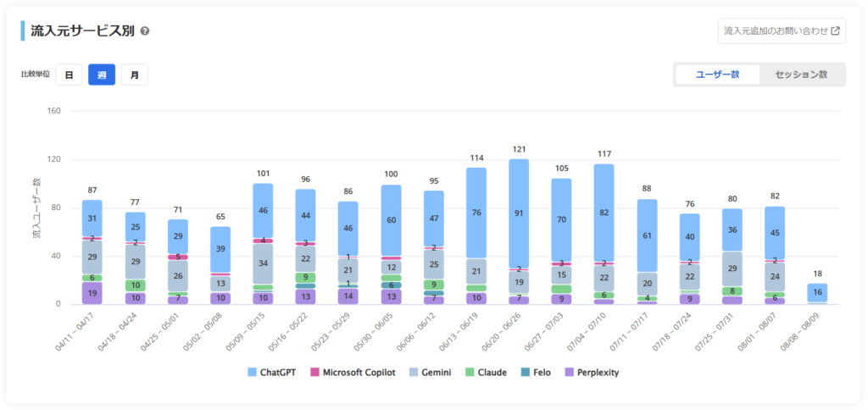868x410 pixels.
Task: Switch to the ユーザー数 tab
Action: tap(717, 75)
